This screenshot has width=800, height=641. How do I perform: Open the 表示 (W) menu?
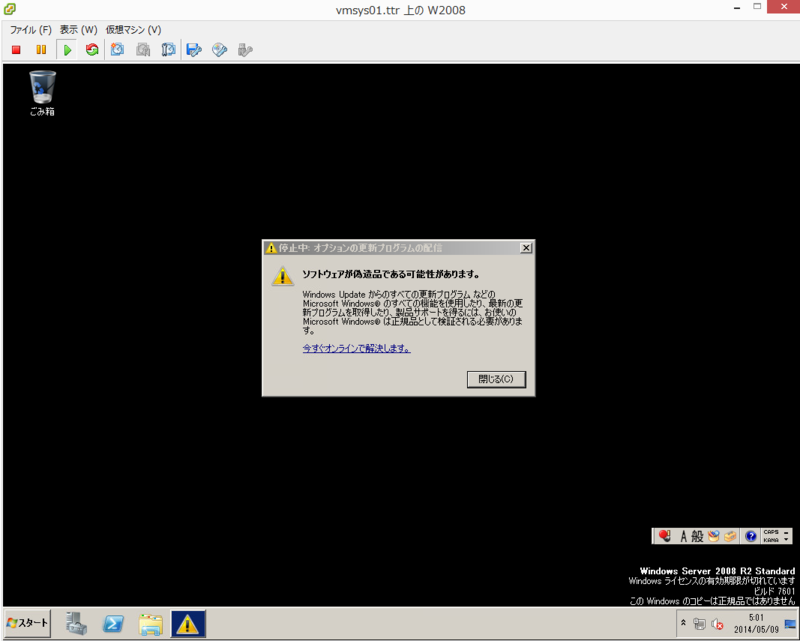(78, 30)
